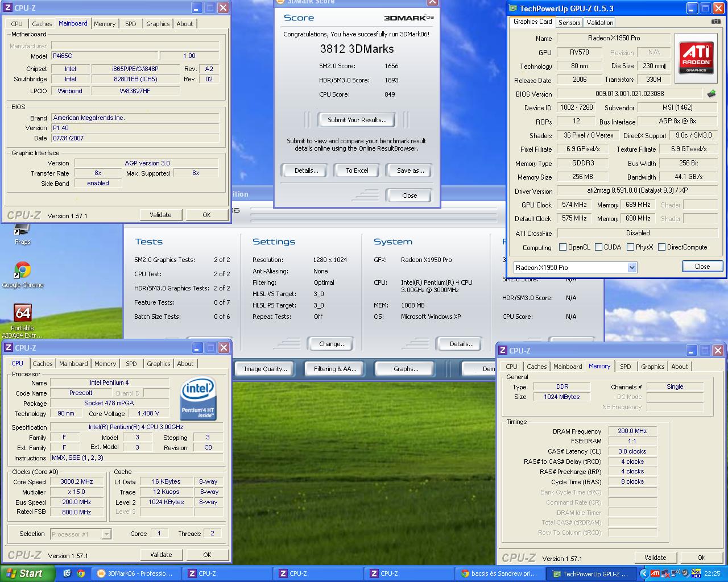Screen dimensions: 728x582
Task: Open Graphics tab in CPU-Z CPU window
Action: tap(159, 364)
